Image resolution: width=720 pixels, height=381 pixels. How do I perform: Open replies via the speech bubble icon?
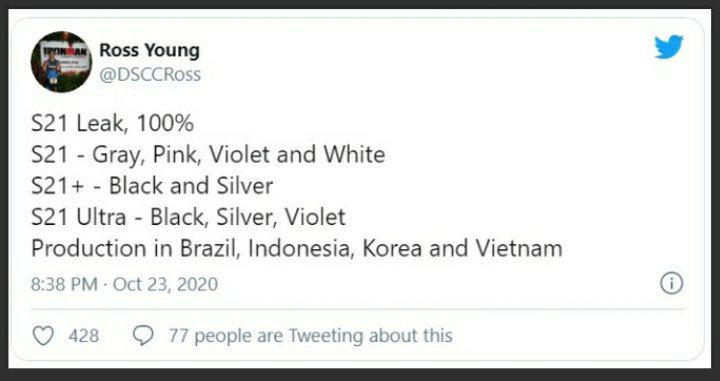(143, 336)
